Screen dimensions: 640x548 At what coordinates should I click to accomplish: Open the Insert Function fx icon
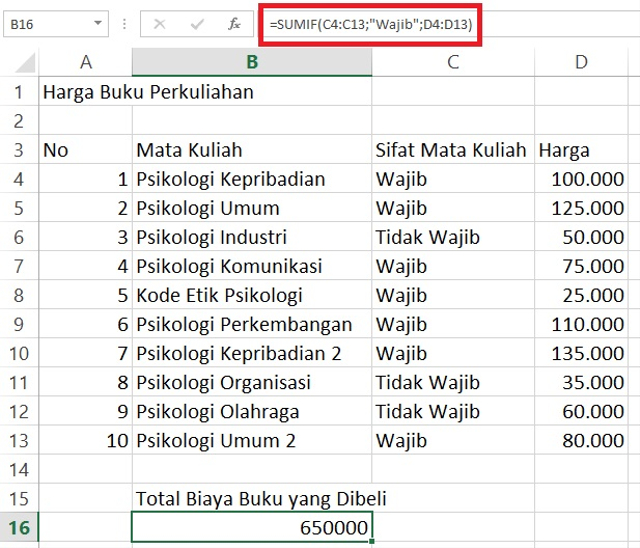click(x=234, y=24)
